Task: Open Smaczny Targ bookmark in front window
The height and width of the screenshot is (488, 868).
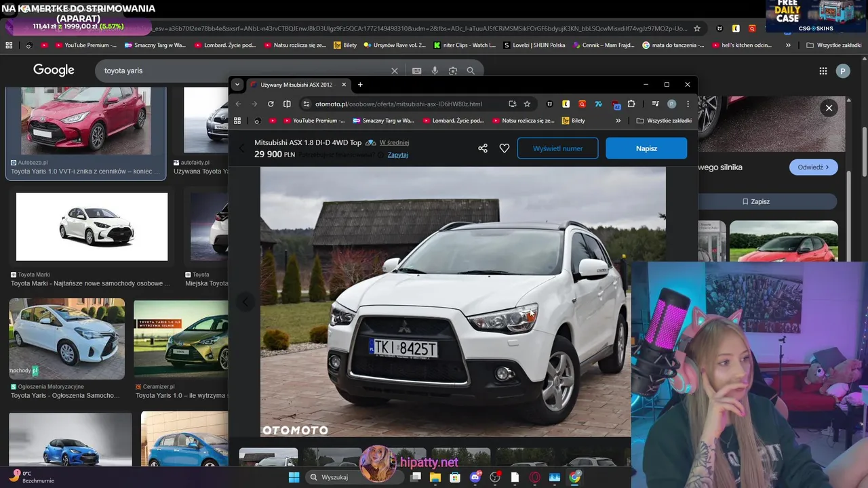Action: click(x=382, y=121)
